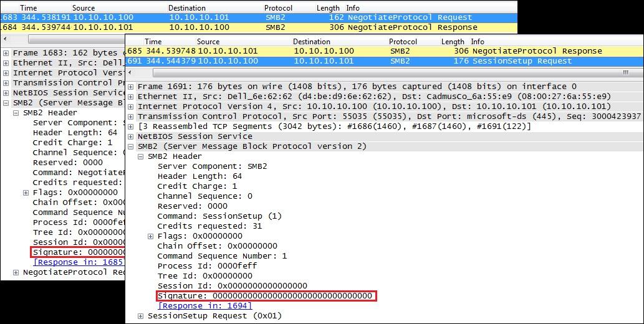The height and width of the screenshot is (324, 644).
Task: Collapse SMB2 protocol node in back window
Action: pyautogui.click(x=6, y=103)
